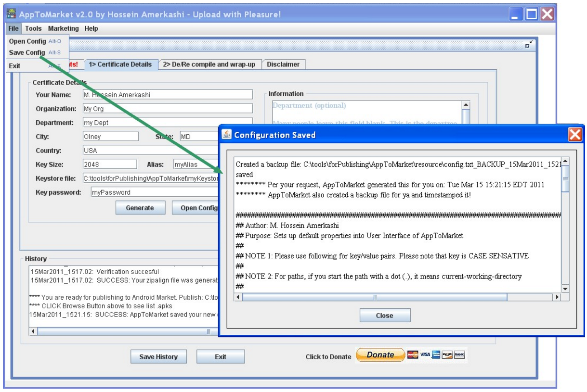Switch to De/Re compile and wrap-up tab

click(209, 64)
